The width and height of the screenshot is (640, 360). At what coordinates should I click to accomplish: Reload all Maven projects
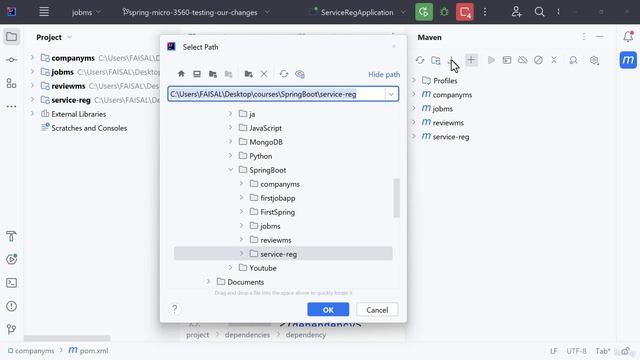[420, 60]
